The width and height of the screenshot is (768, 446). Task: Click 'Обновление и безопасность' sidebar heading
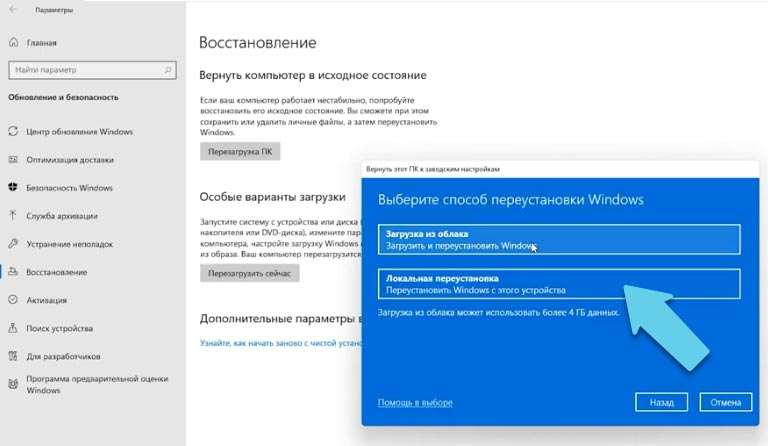click(63, 97)
